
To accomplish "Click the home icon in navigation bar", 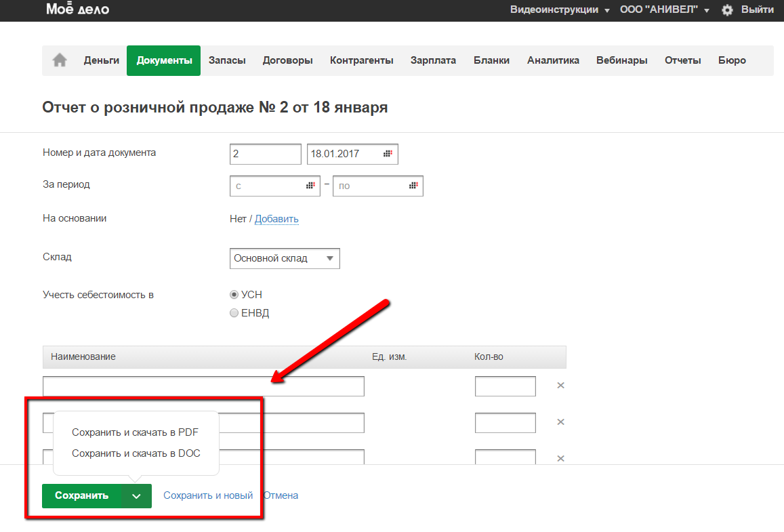I will coord(60,60).
